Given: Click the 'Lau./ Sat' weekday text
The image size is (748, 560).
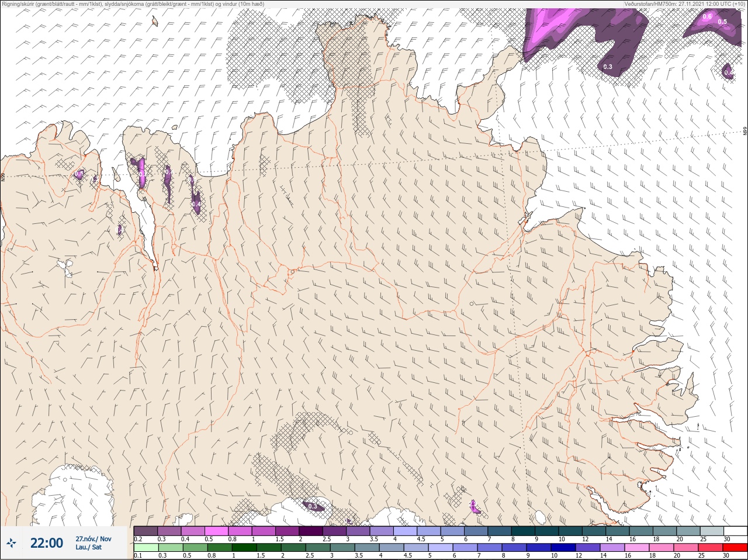Looking at the screenshot, I should click(89, 547).
